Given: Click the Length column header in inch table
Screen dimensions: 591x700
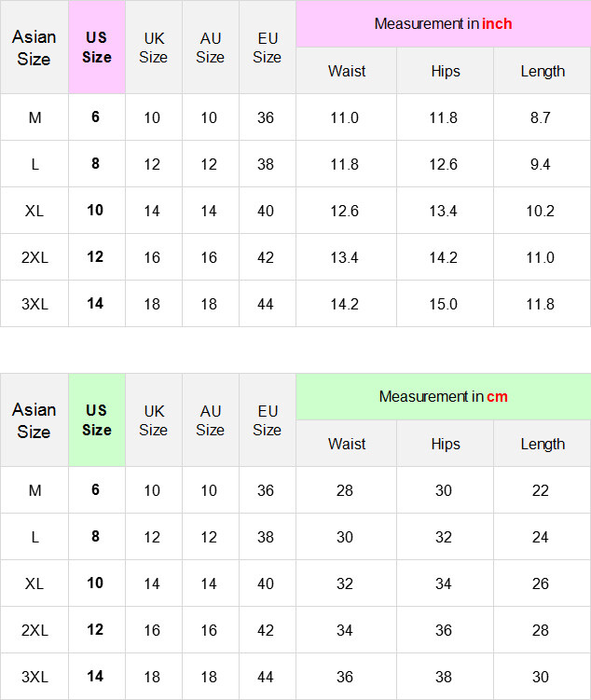Looking at the screenshot, I should pos(543,71).
